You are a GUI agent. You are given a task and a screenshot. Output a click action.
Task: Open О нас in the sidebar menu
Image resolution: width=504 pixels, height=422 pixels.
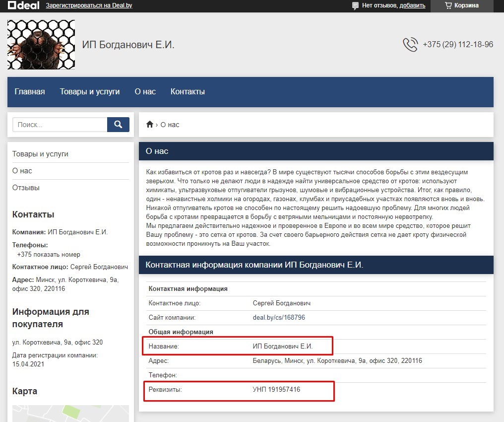[22, 171]
